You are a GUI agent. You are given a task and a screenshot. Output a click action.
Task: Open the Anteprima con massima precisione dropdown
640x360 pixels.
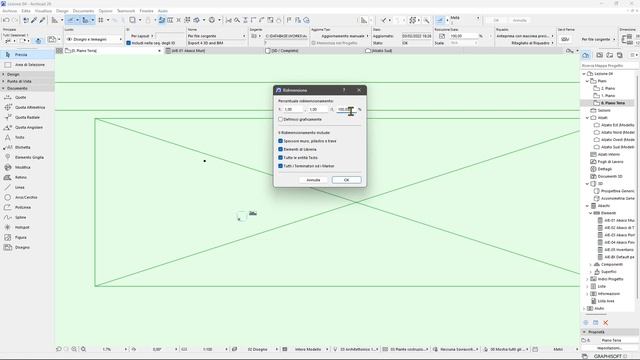coord(525,36)
